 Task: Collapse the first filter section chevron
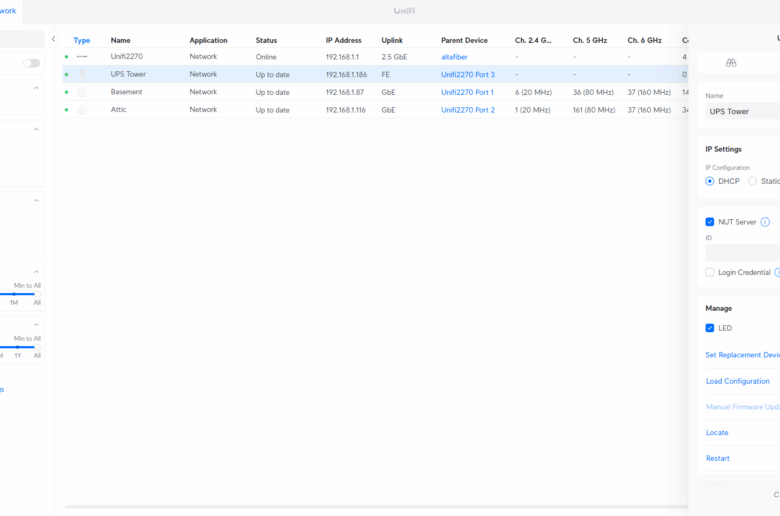[x=37, y=88]
